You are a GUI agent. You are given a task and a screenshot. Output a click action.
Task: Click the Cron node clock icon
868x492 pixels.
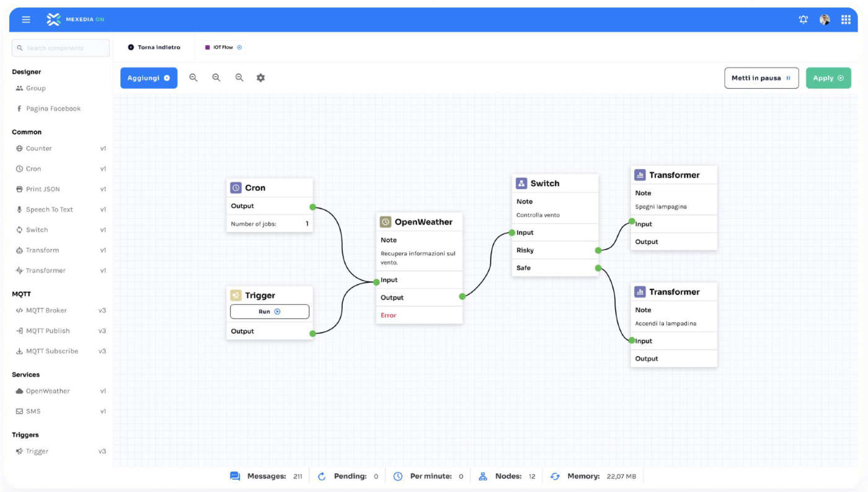click(236, 188)
